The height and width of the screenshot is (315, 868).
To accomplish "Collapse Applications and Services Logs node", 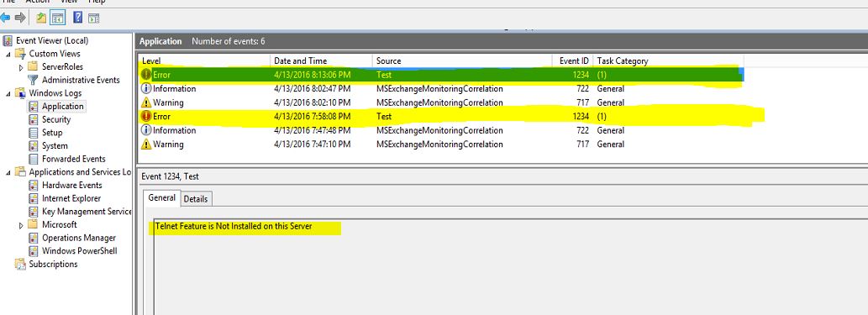I will (8, 173).
